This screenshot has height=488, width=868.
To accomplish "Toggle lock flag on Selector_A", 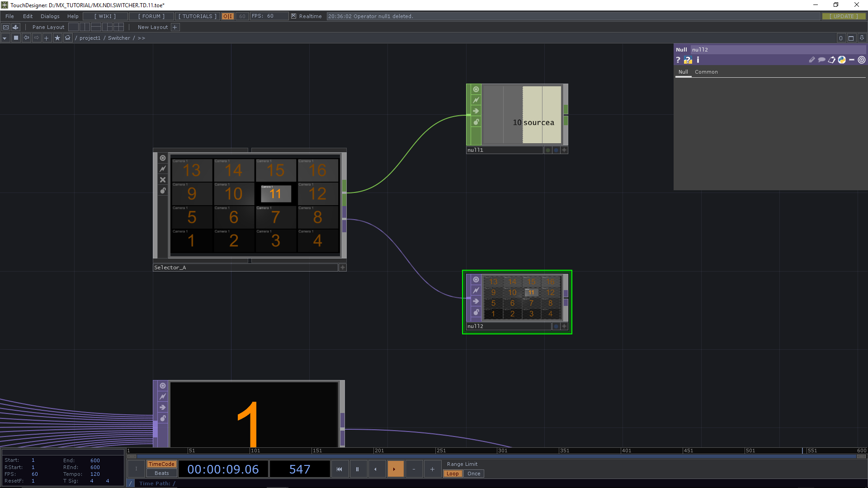I will pos(163,191).
